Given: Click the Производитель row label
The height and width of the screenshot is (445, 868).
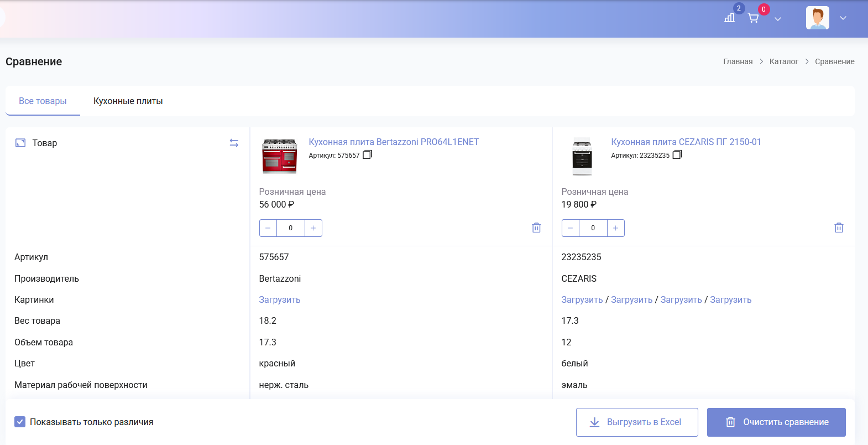Looking at the screenshot, I should pyautogui.click(x=46, y=278).
